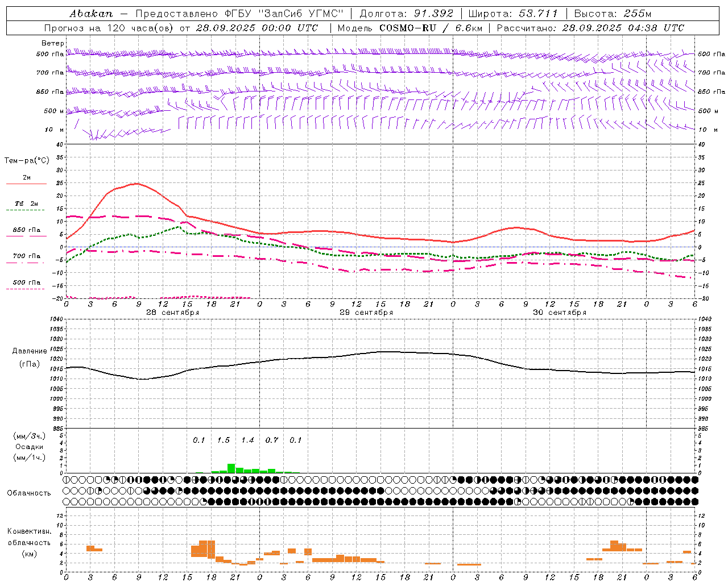
Task: Click the 'Конвективн.' convective cloud label
Action: click(29, 531)
